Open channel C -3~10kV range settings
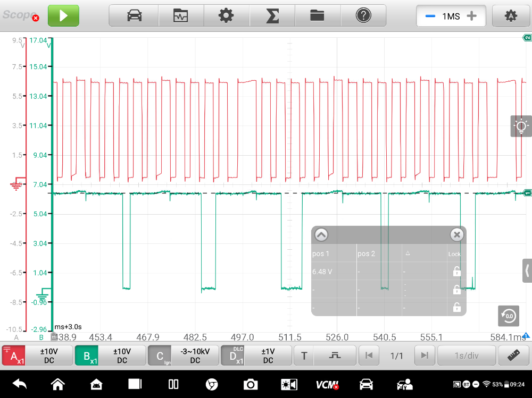 [x=195, y=355]
